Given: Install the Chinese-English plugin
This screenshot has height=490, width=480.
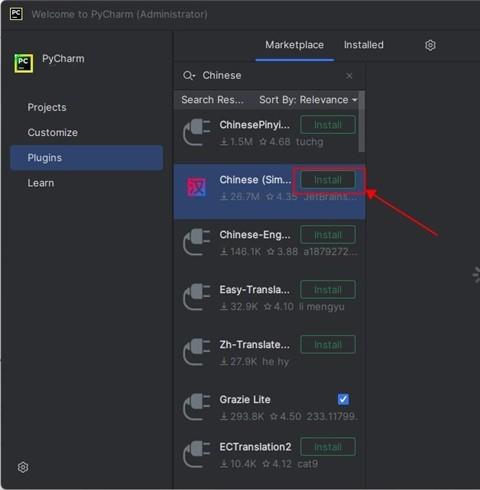Looking at the screenshot, I should 328,235.
